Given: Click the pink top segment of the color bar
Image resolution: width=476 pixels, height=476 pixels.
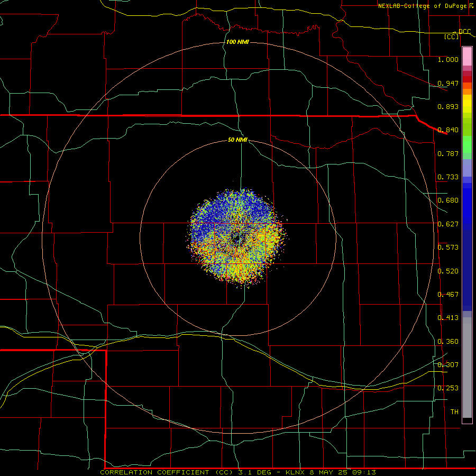Looking at the screenshot, I should click(x=467, y=57).
